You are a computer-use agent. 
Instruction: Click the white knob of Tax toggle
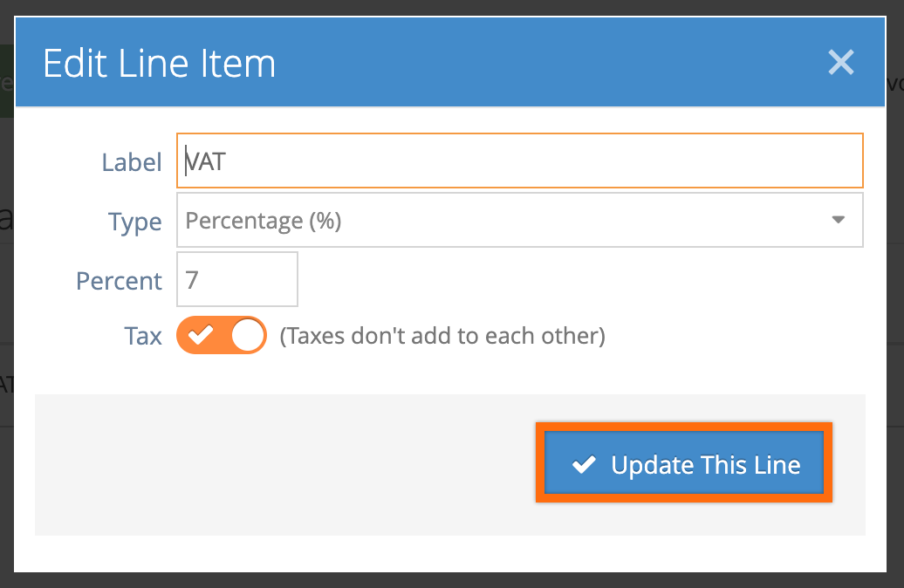247,335
